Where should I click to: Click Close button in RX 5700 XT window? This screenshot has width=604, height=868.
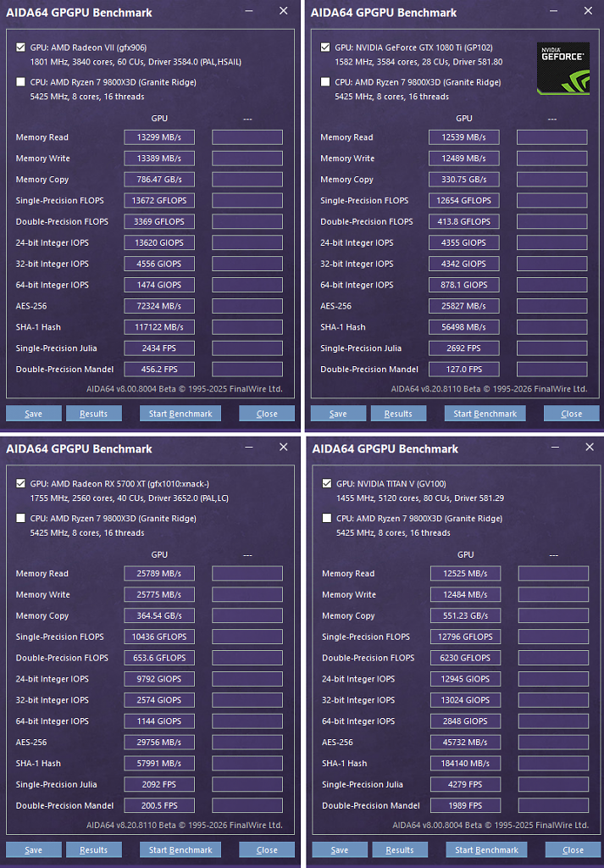[267, 849]
